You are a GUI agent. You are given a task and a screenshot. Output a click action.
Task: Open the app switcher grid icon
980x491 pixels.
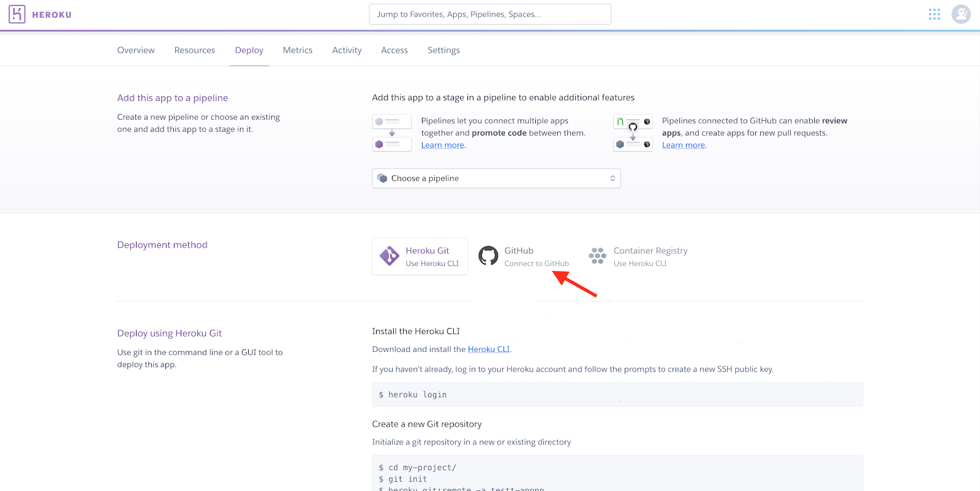(934, 14)
